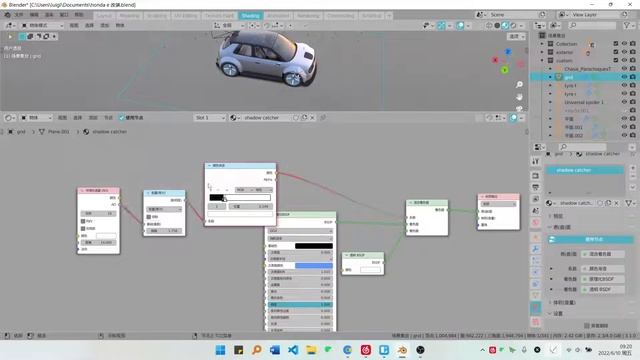
Task: Open the Scene properties tab icon
Action: pos(536,211)
